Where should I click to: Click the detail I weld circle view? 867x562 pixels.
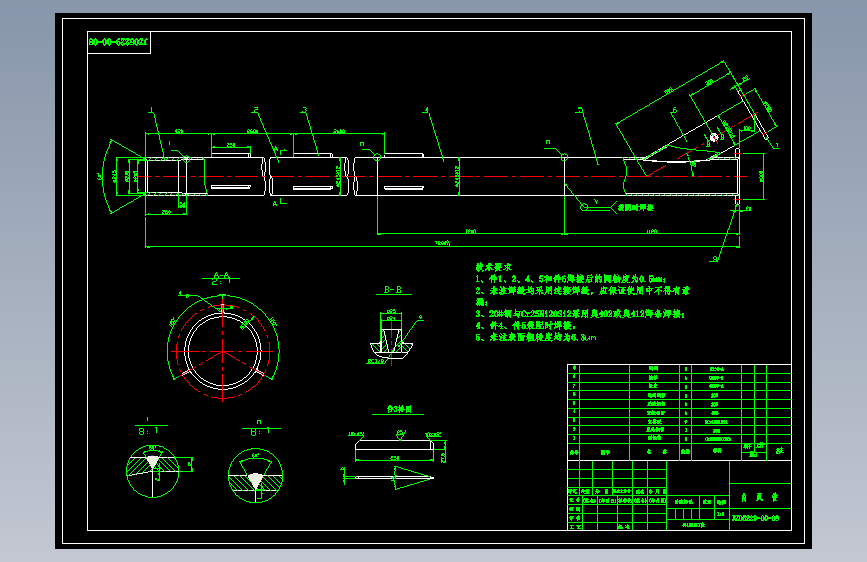click(x=153, y=471)
